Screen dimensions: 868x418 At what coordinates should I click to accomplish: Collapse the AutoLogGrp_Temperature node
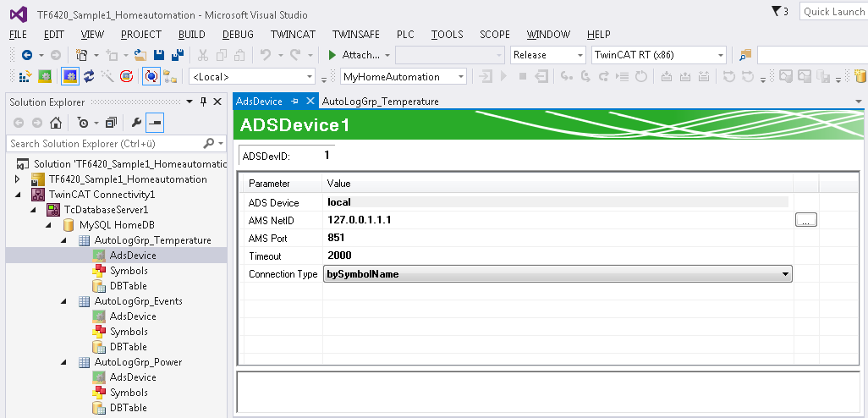(63, 240)
